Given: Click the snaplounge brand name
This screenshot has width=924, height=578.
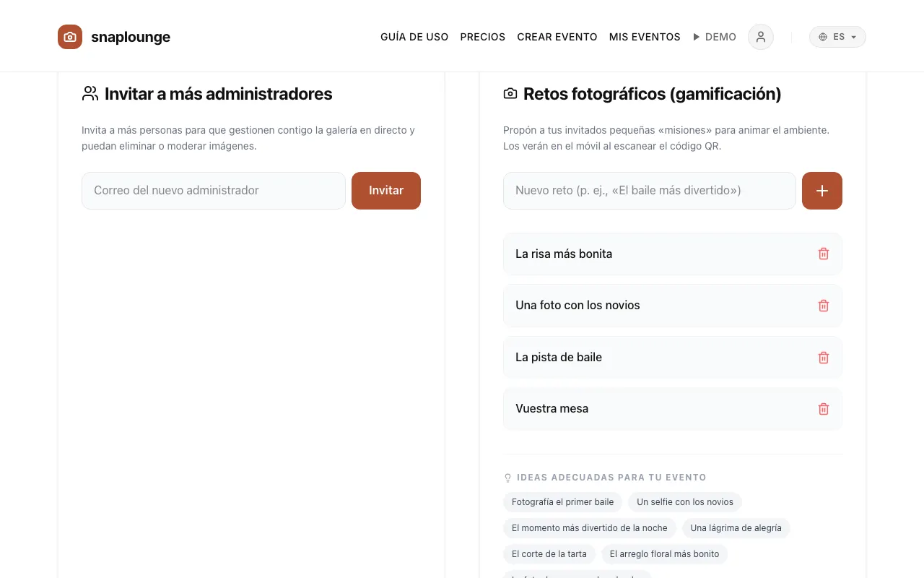Looking at the screenshot, I should click(x=131, y=37).
